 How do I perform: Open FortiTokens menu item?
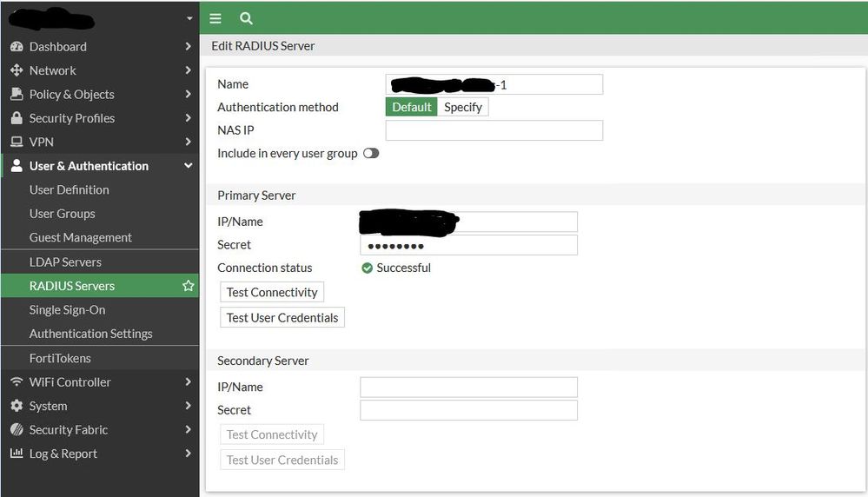(x=100, y=358)
